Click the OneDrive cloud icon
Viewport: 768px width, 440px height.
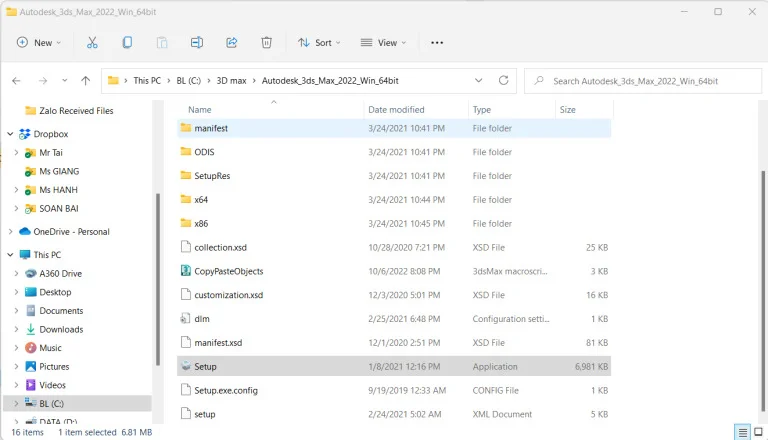pyautogui.click(x=24, y=231)
